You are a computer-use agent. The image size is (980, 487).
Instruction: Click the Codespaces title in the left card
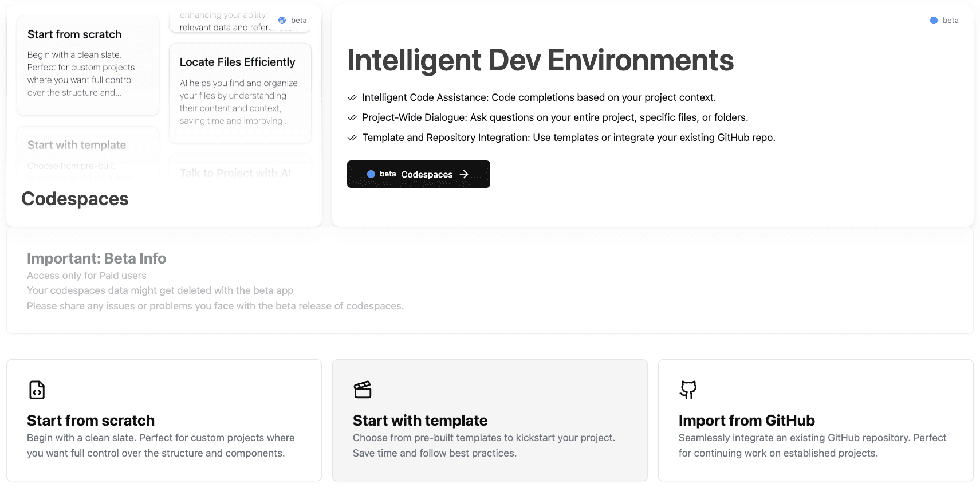coord(75,199)
